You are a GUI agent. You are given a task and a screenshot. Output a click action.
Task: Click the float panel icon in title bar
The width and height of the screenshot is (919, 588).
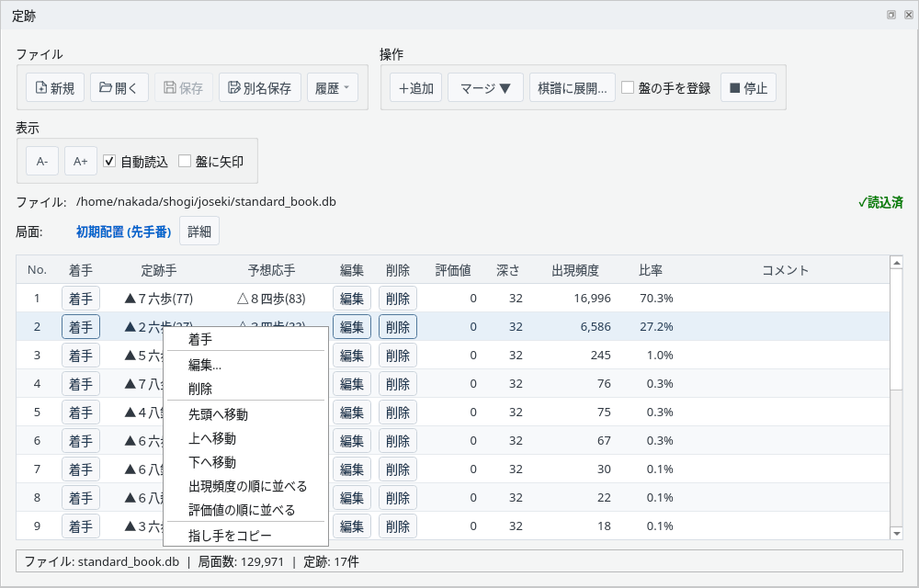[x=891, y=16]
